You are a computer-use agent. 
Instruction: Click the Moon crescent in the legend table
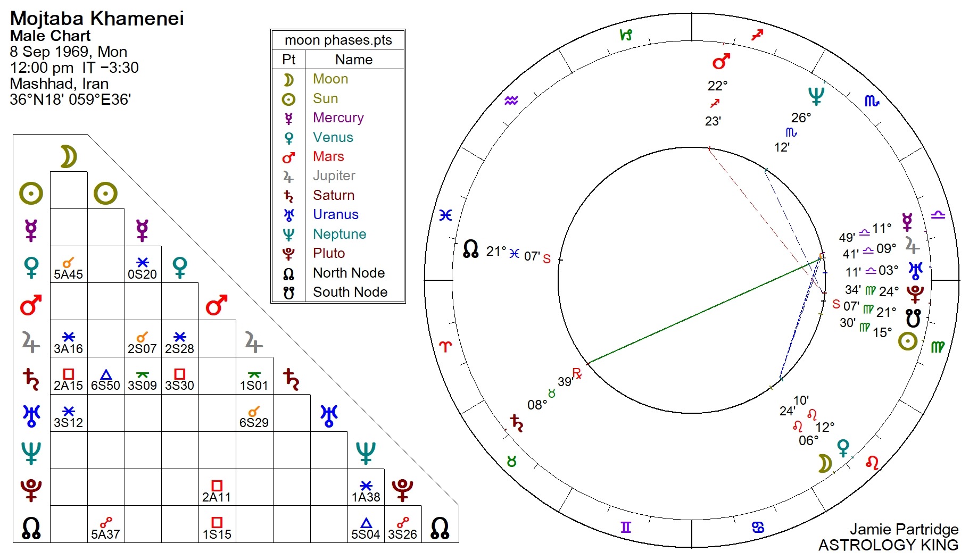click(288, 80)
